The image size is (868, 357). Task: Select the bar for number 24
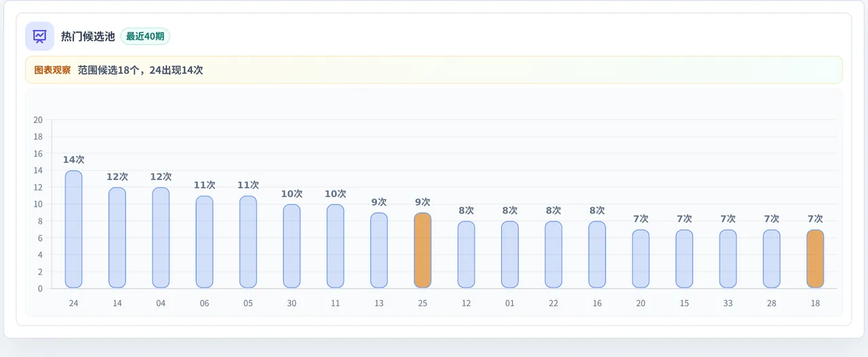coord(73,229)
